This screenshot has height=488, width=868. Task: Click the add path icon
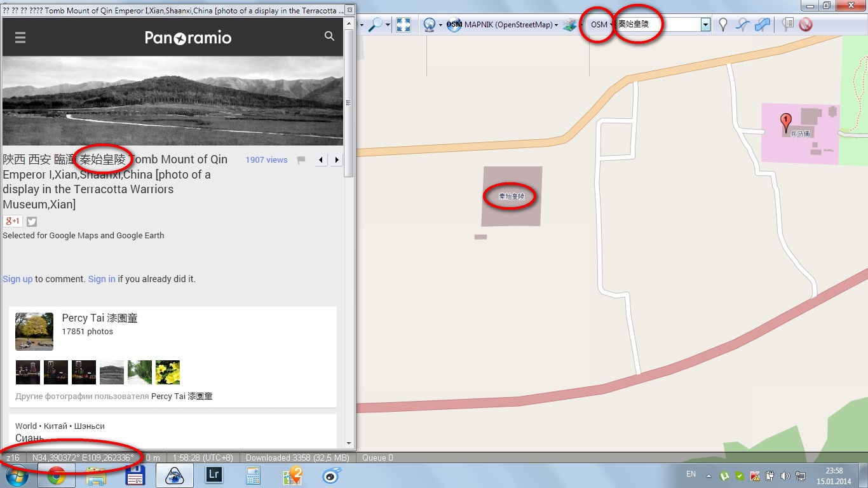(x=742, y=25)
